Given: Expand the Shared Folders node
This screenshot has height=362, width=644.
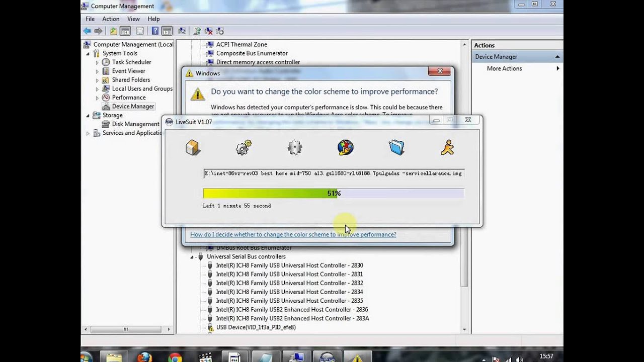Looking at the screenshot, I should pos(97,80).
